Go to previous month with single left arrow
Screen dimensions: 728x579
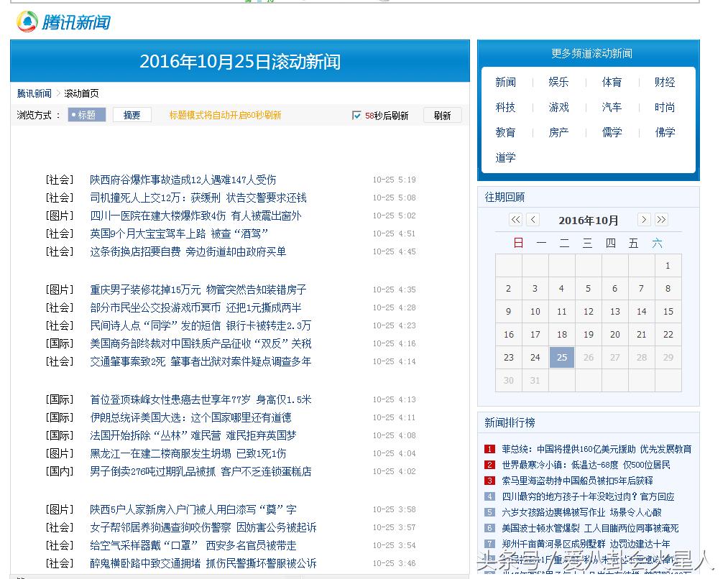533,220
